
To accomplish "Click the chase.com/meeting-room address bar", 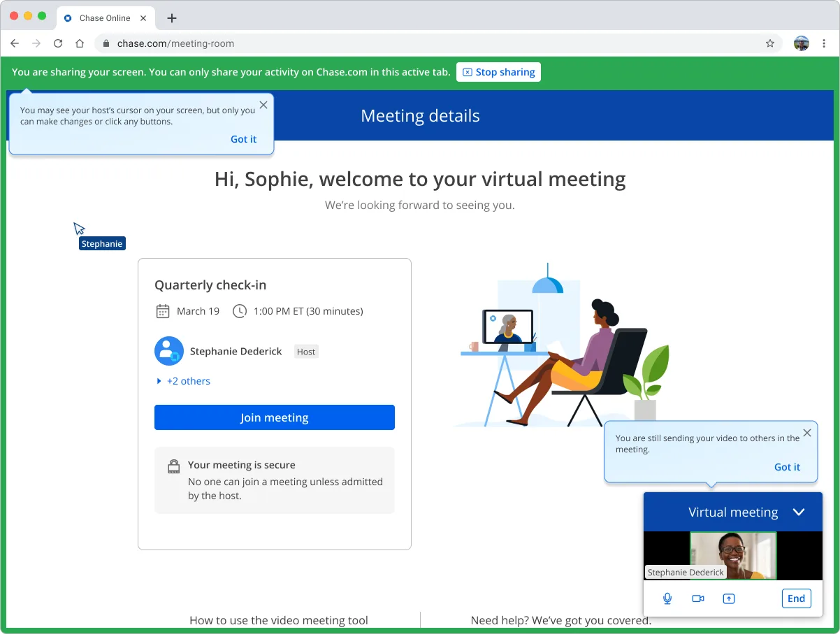I will pyautogui.click(x=439, y=43).
